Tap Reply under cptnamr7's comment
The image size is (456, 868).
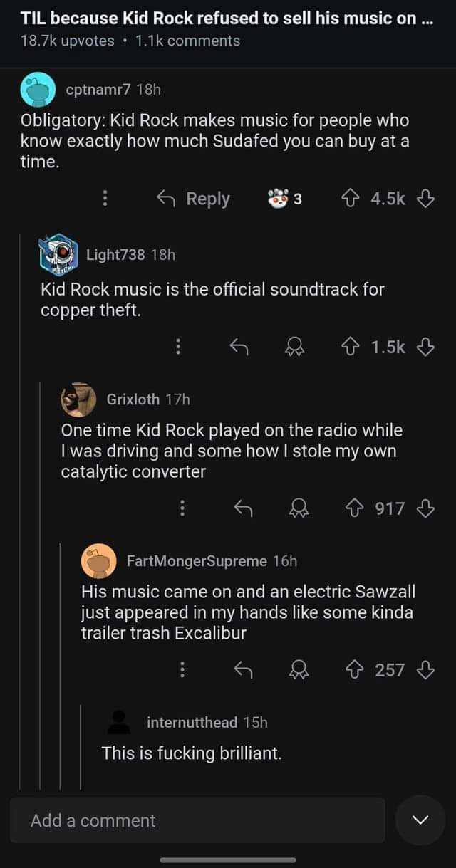194,199
